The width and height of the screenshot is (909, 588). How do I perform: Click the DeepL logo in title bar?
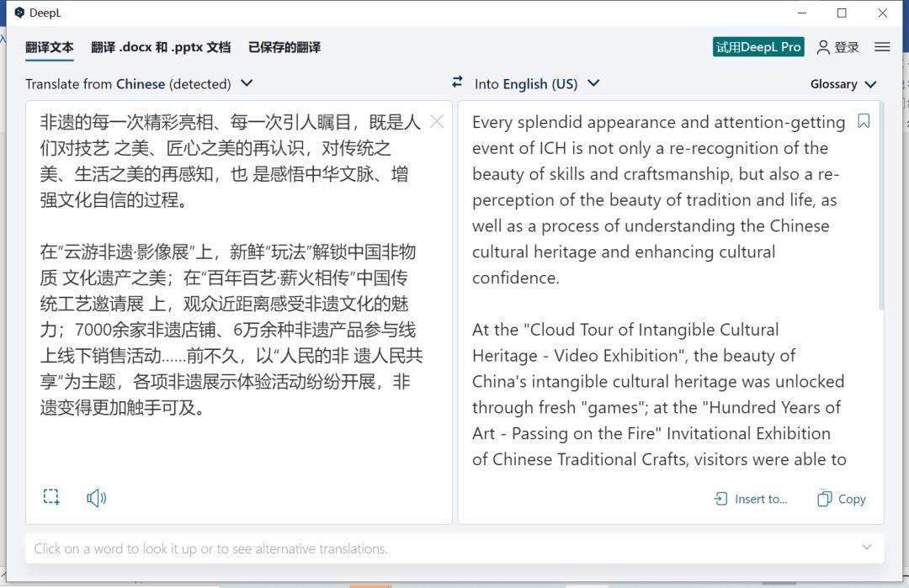[20, 13]
